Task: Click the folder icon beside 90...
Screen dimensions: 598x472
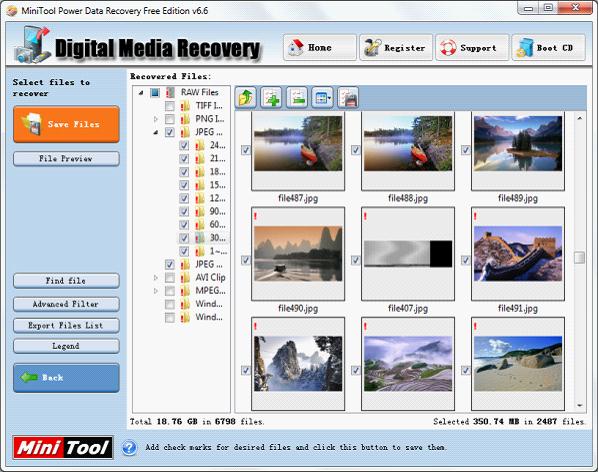Action: click(x=199, y=212)
